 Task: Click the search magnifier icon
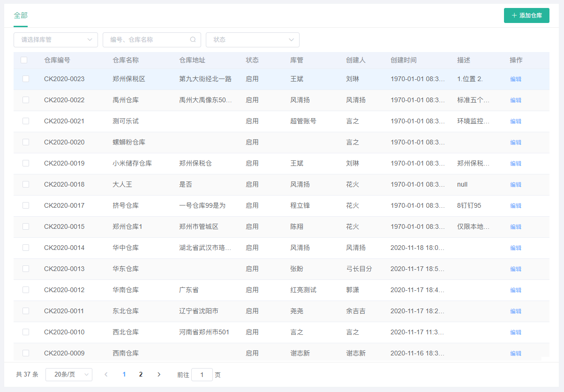[x=193, y=40]
